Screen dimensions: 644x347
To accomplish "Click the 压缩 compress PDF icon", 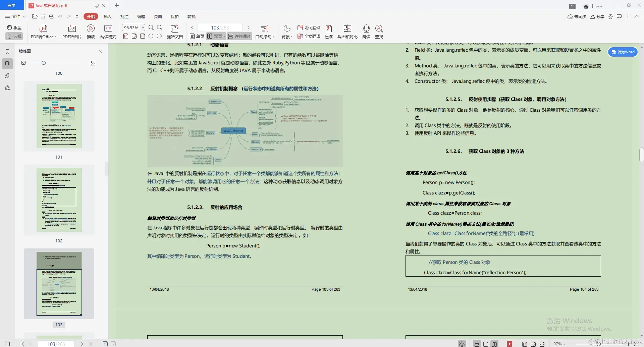I will click(x=328, y=31).
